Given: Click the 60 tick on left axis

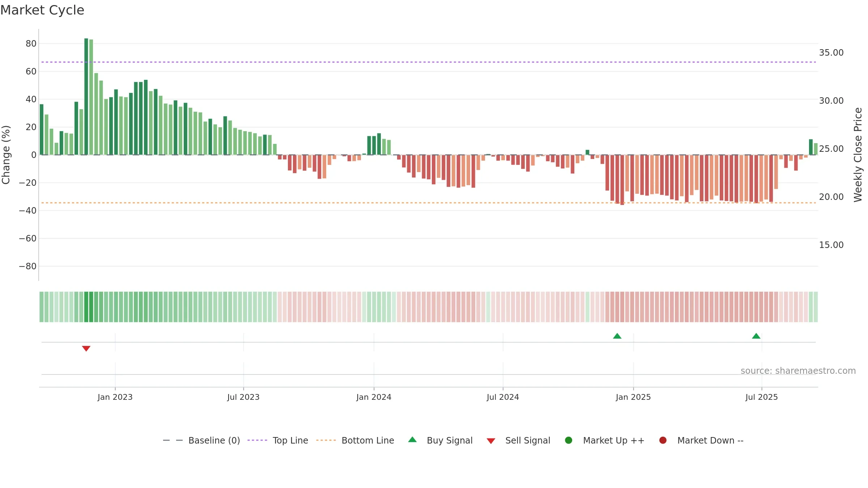Looking at the screenshot, I should point(31,72).
